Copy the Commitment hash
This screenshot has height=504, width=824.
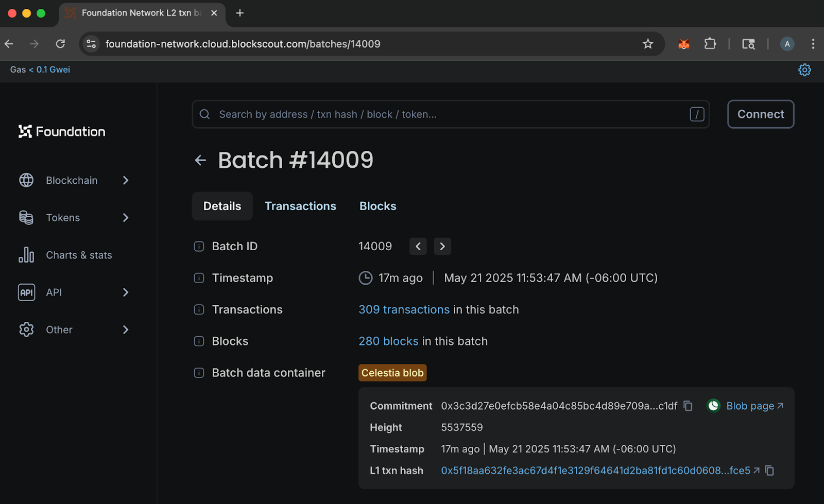coord(688,406)
